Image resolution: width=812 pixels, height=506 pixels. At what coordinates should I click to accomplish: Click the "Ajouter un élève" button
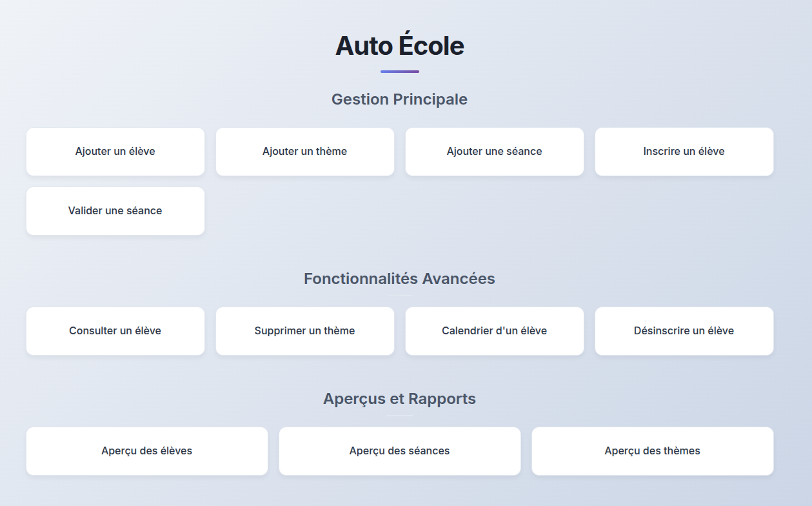(x=115, y=151)
